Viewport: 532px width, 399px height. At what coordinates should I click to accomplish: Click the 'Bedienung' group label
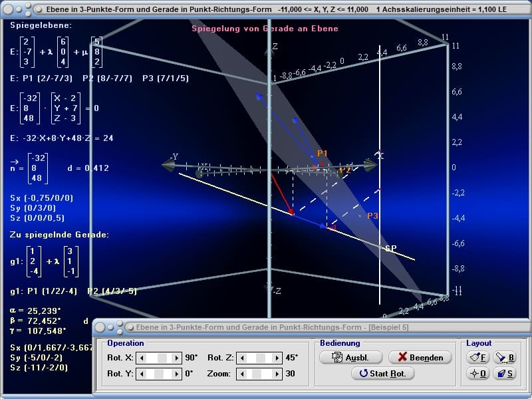(x=340, y=343)
